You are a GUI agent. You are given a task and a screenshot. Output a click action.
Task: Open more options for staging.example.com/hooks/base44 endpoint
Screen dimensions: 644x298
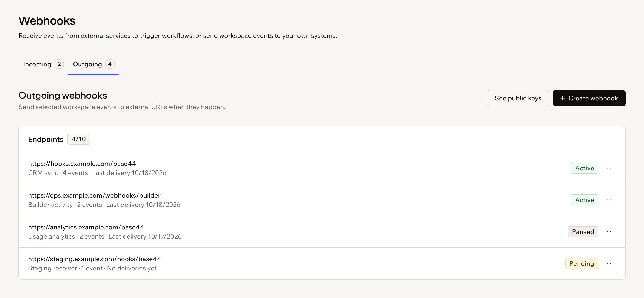point(609,263)
